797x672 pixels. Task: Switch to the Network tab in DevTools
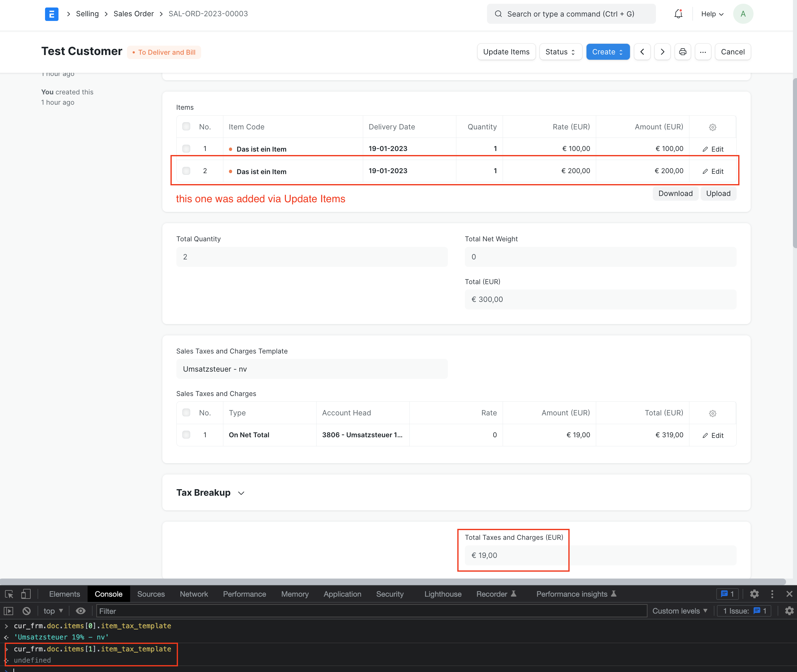pyautogui.click(x=194, y=594)
